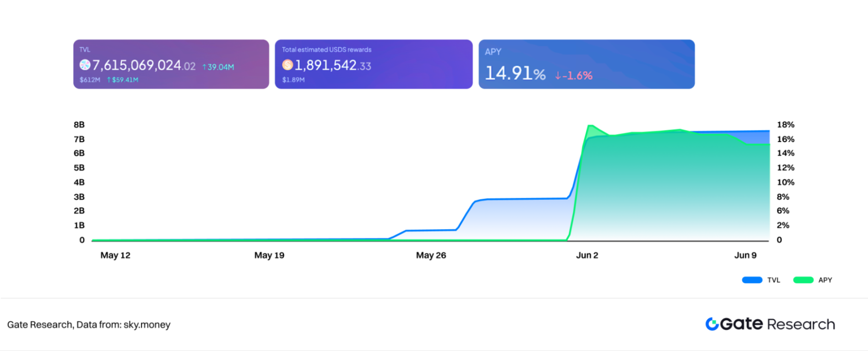The image size is (868, 351).
Task: Open the APY card showing 14.91%
Action: coord(586,64)
